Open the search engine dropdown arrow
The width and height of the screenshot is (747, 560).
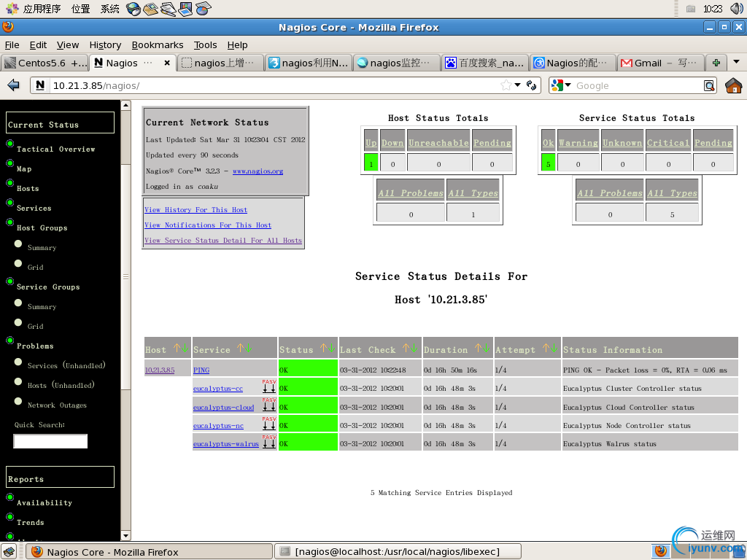point(568,85)
